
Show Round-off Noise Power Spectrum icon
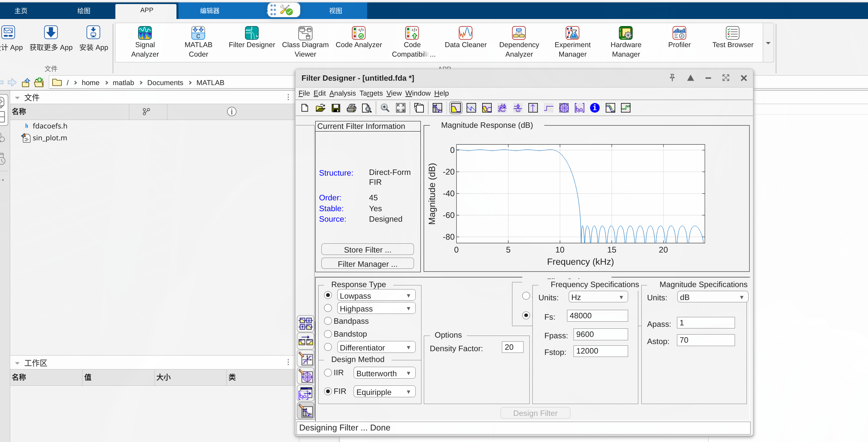[x=625, y=108]
